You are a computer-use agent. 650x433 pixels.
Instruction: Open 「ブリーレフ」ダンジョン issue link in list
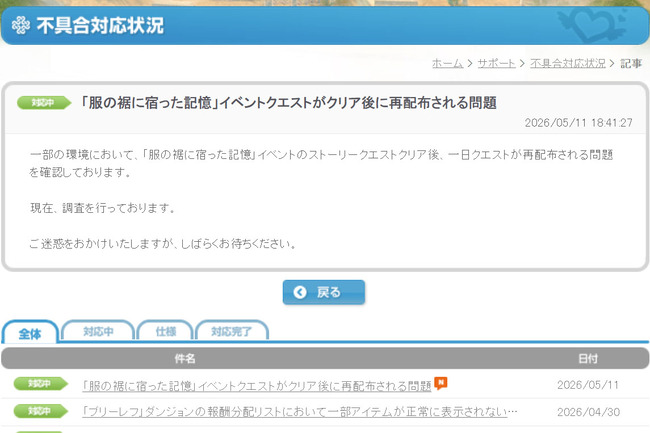click(x=299, y=412)
